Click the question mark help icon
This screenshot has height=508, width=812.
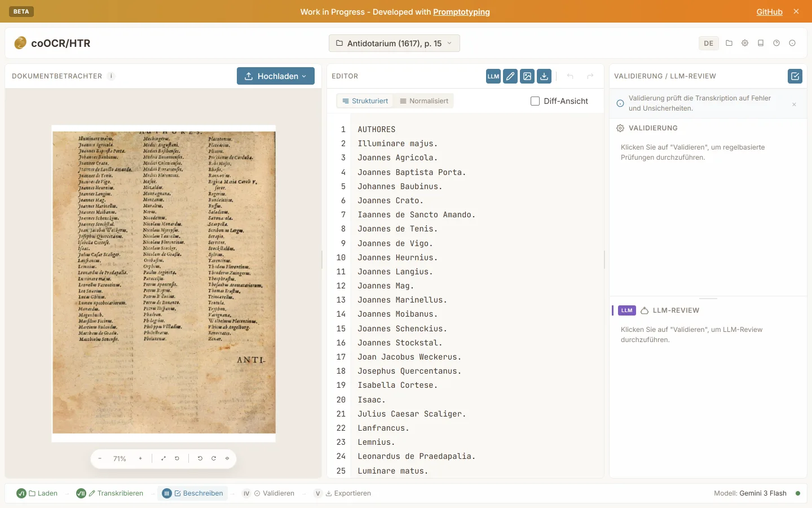(x=776, y=43)
